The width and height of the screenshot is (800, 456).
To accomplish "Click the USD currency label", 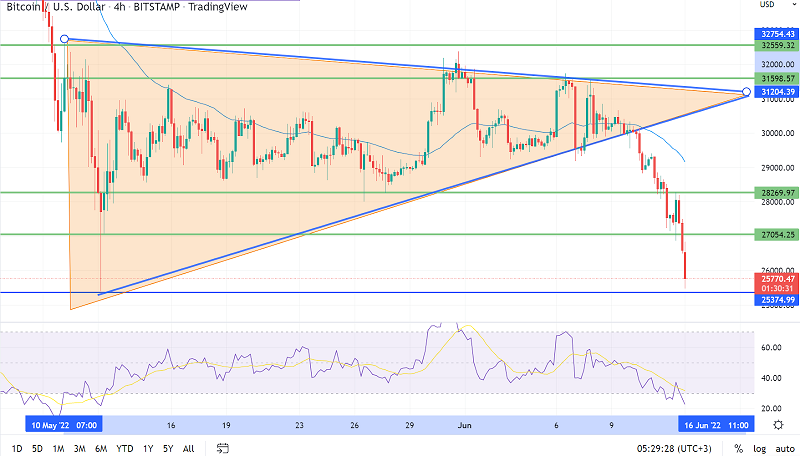I will (767, 4).
